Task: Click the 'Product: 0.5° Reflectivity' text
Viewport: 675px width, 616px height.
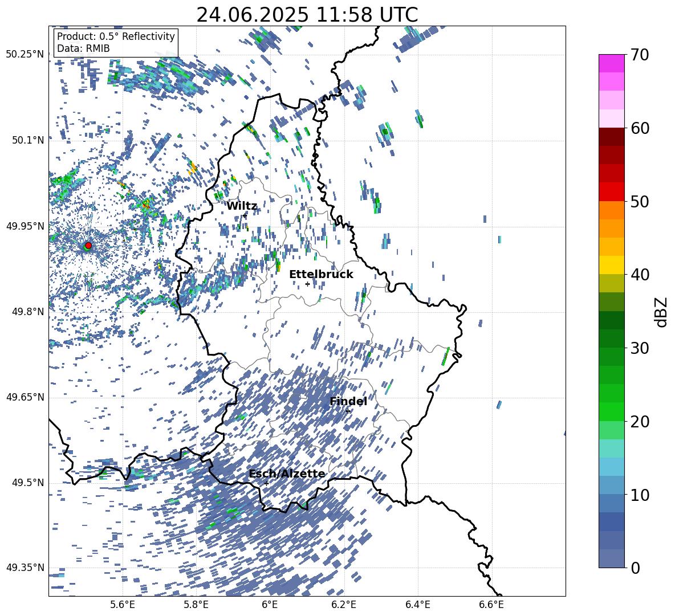Action: (116, 36)
